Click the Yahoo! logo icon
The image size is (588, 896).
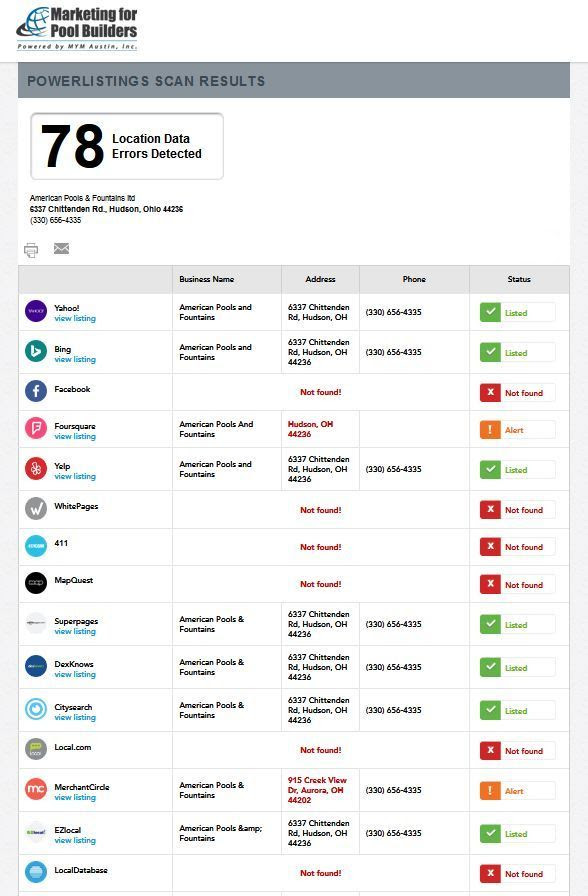coord(36,311)
